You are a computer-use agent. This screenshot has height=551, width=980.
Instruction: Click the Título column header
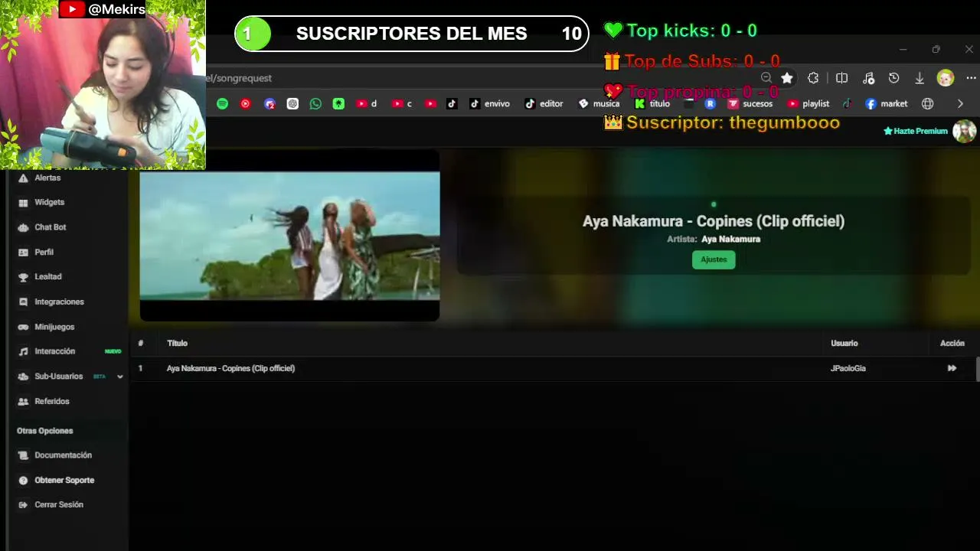[177, 343]
